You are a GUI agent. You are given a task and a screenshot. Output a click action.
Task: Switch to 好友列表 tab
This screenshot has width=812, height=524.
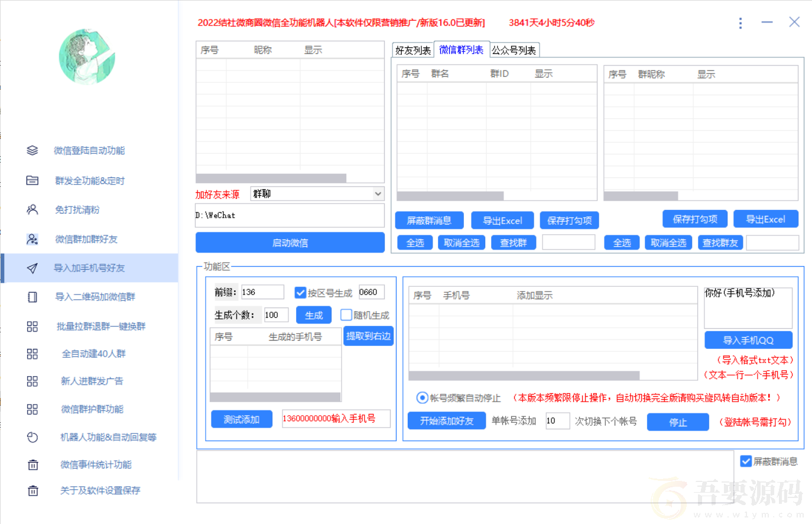click(x=413, y=50)
